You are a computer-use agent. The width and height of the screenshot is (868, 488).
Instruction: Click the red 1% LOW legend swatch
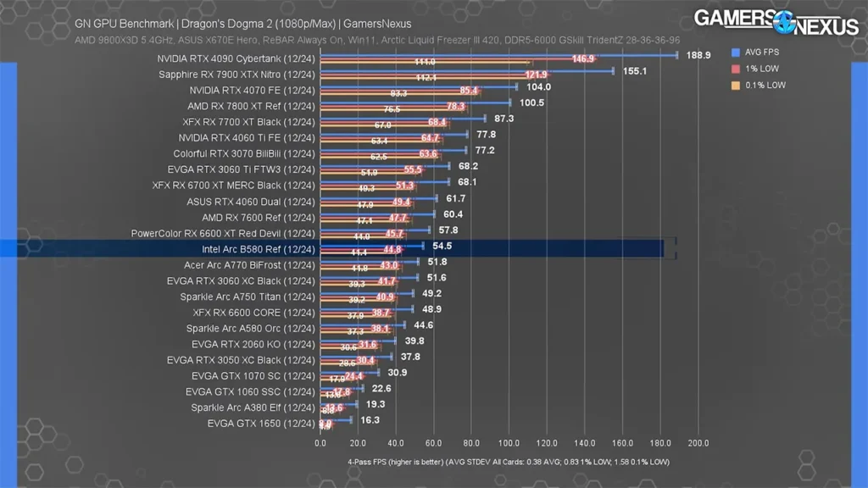click(736, 69)
